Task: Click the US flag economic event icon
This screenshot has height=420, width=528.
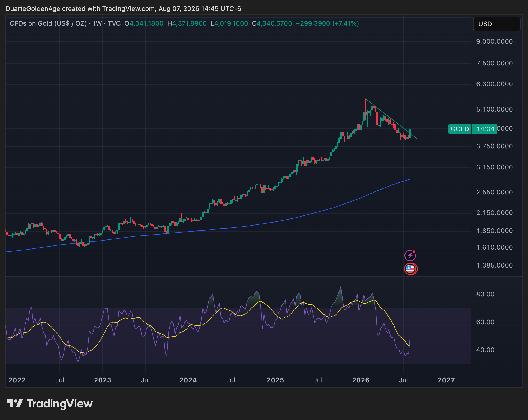Action: [x=410, y=269]
